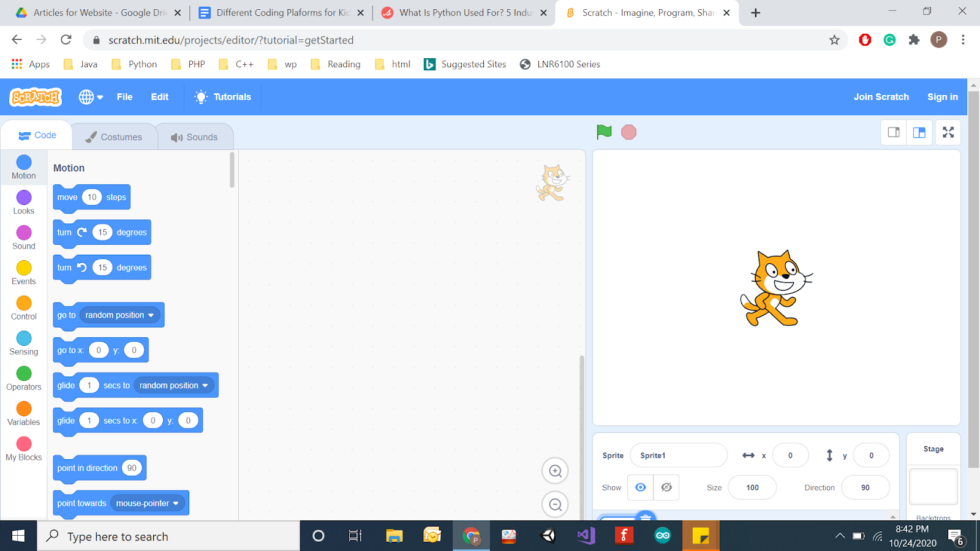
Task: Open a new browser tab
Action: [755, 13]
